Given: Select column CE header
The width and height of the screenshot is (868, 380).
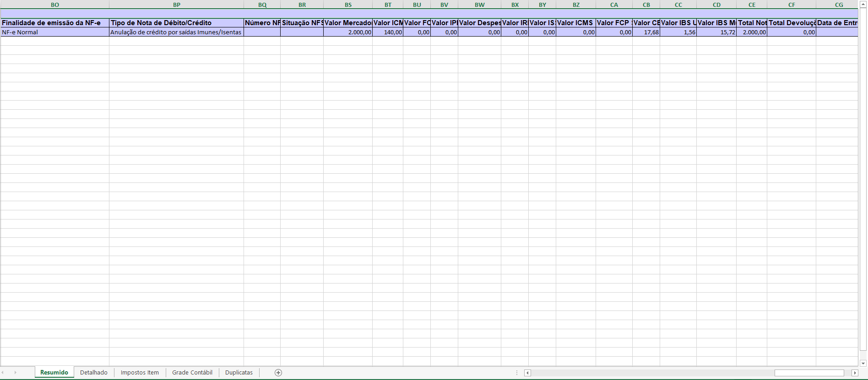Looking at the screenshot, I should coord(752,5).
